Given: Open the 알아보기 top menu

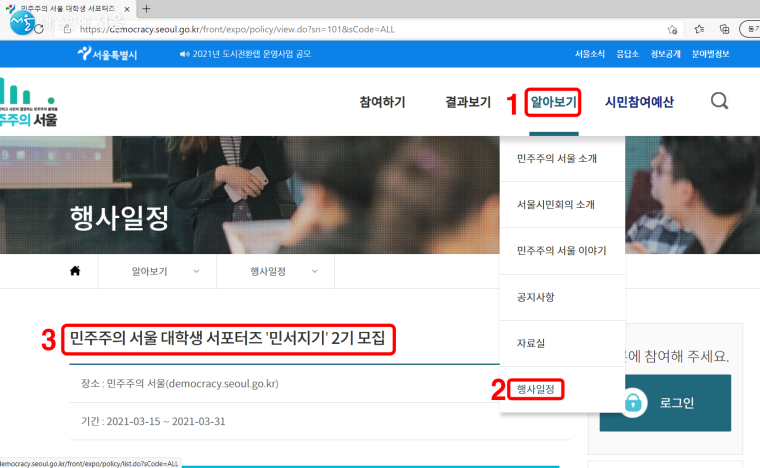Looking at the screenshot, I should point(553,102).
